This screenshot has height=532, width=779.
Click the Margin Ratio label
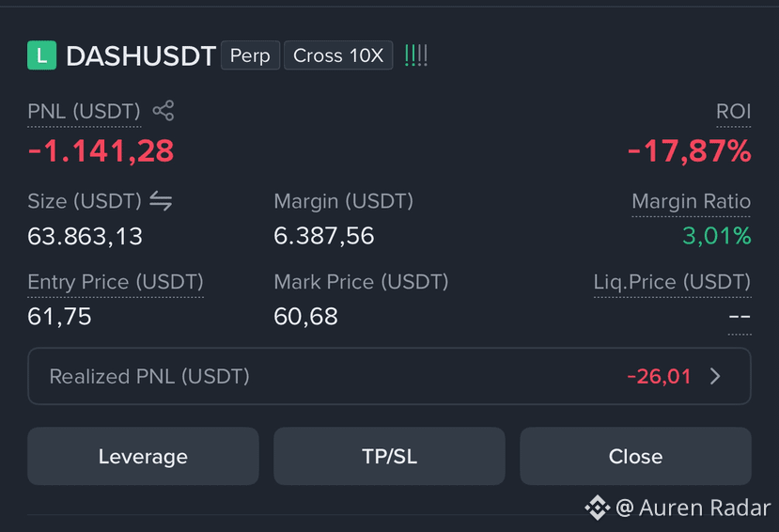point(691,201)
